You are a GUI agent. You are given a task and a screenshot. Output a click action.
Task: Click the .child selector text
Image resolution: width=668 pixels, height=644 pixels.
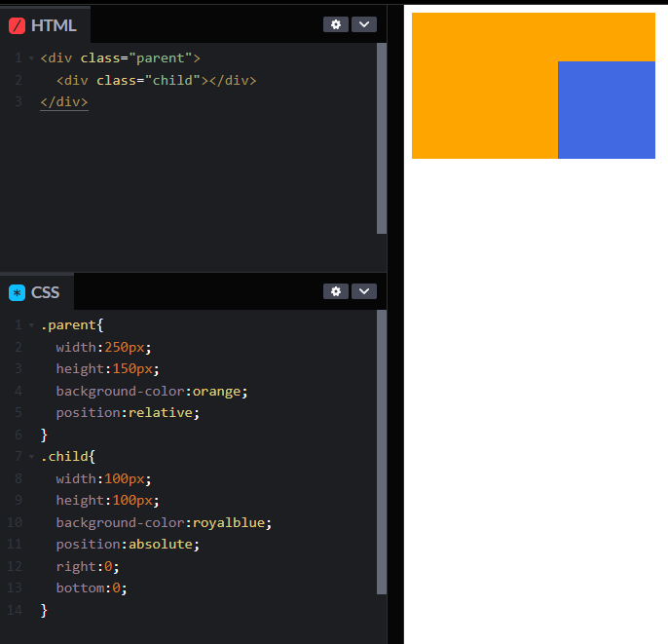(x=64, y=457)
